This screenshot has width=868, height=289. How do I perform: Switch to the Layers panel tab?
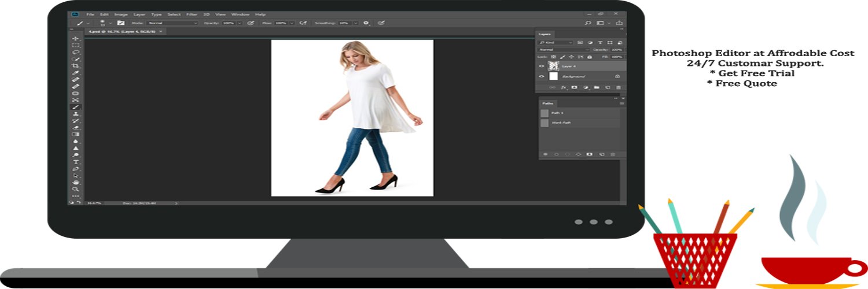545,34
